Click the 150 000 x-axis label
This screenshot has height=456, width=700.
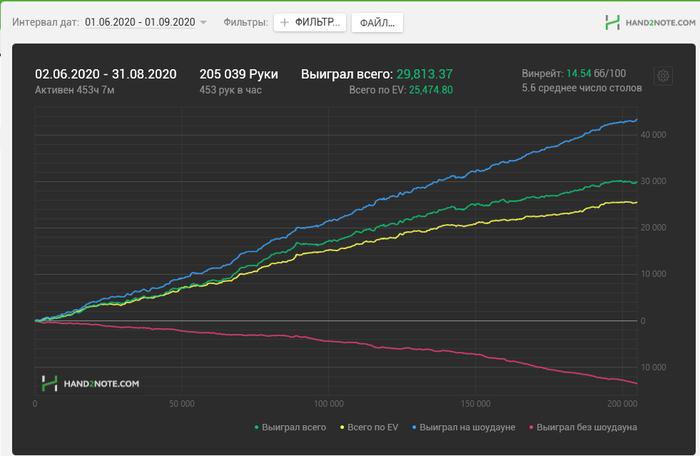475,404
